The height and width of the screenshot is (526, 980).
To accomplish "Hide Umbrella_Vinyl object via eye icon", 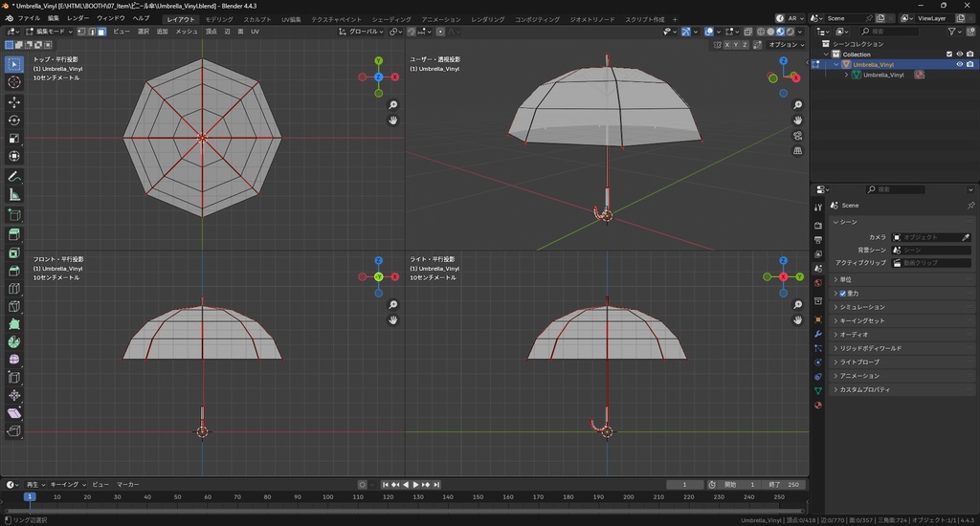I will 959,65.
